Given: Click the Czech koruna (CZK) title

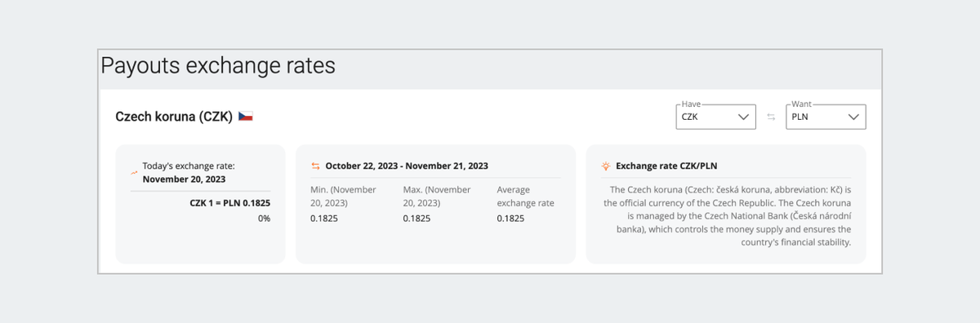Looking at the screenshot, I should click(x=174, y=117).
